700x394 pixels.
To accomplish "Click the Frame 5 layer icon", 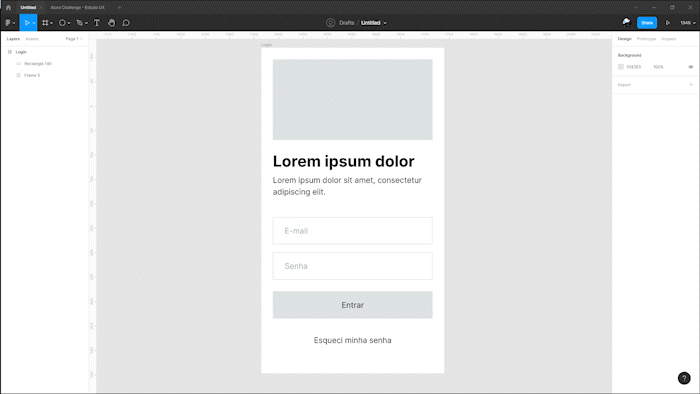I will [x=18, y=75].
